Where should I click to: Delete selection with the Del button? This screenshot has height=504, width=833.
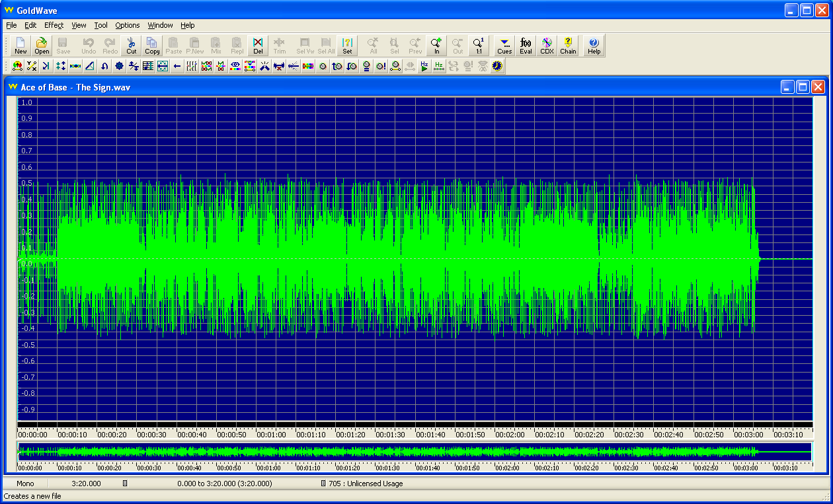click(258, 46)
